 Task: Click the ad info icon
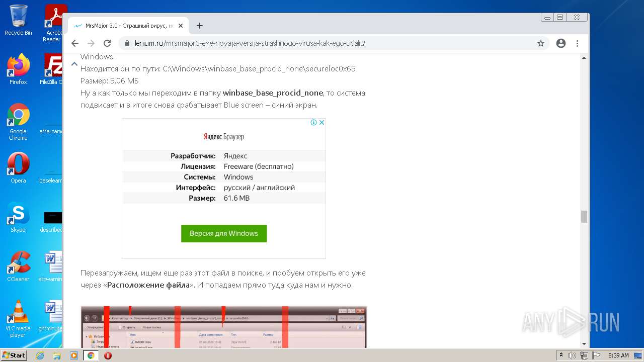[313, 122]
